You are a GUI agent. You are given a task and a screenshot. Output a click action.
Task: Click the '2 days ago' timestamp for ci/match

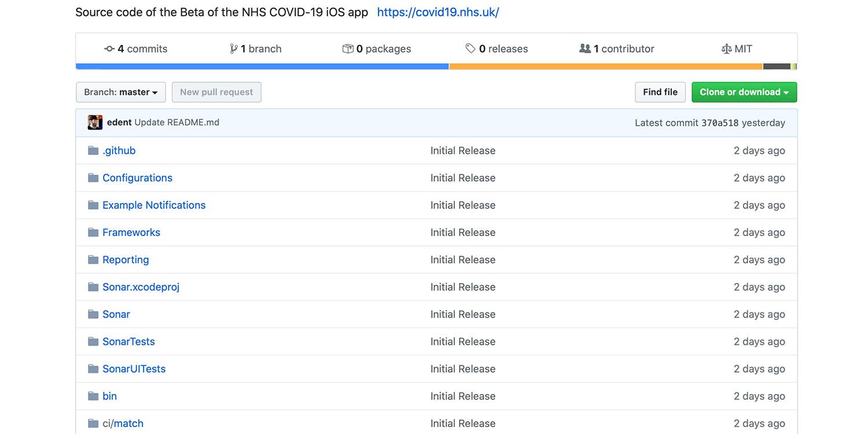point(759,423)
